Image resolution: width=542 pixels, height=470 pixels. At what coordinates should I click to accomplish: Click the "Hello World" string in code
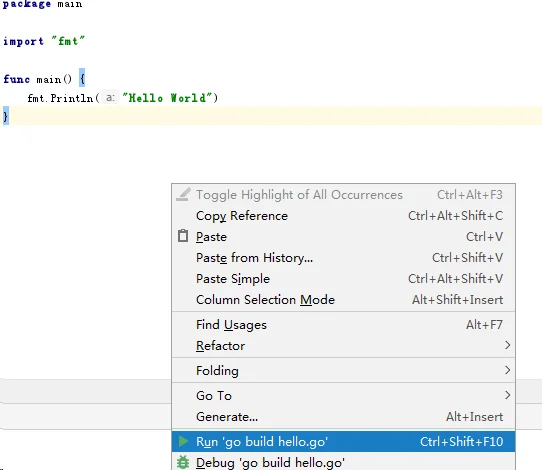(x=167, y=98)
